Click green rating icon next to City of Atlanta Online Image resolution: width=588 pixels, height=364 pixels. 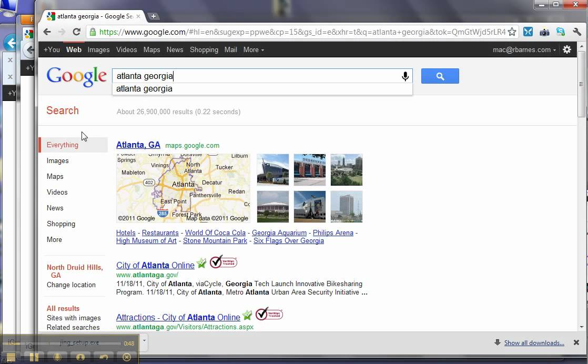click(201, 263)
